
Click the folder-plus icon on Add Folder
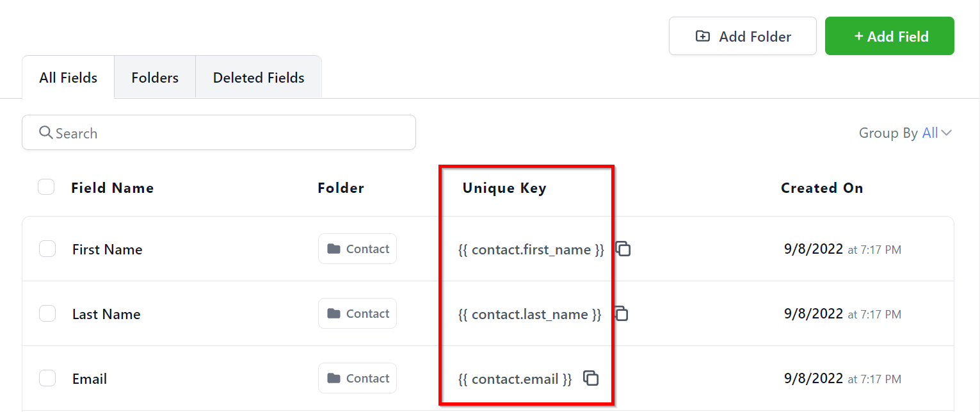pos(702,37)
